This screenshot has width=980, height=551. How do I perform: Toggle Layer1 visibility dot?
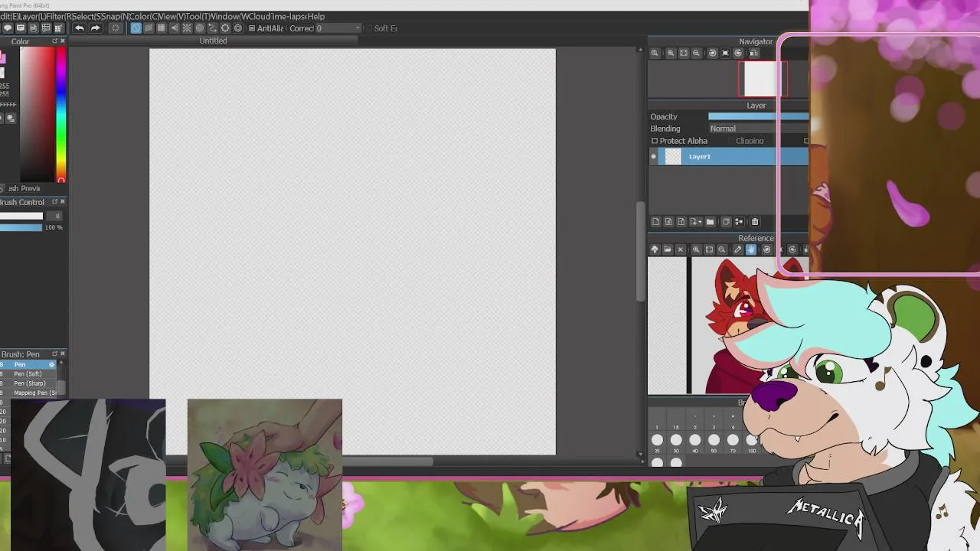(x=653, y=156)
